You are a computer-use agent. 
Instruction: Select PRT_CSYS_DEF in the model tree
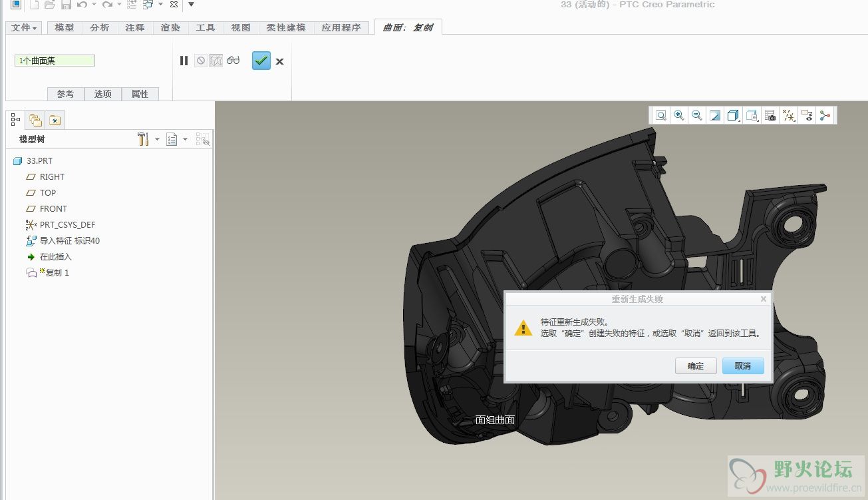tap(61, 225)
